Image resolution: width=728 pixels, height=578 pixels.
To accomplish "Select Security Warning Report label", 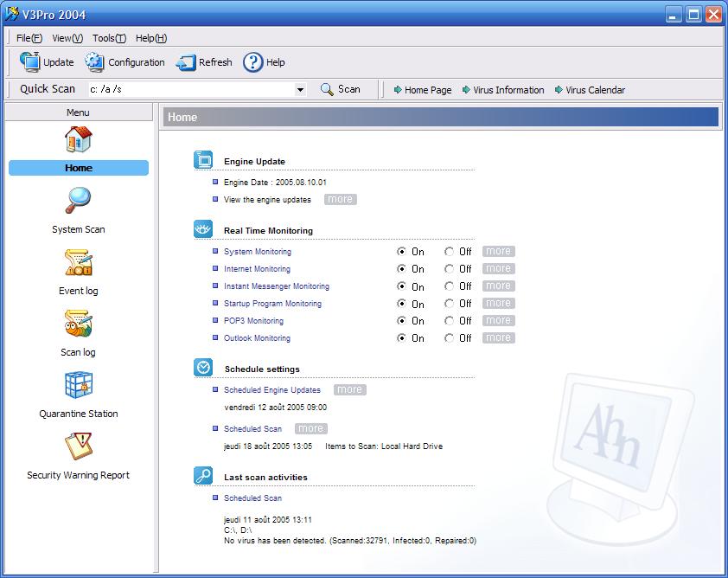I will point(79,475).
